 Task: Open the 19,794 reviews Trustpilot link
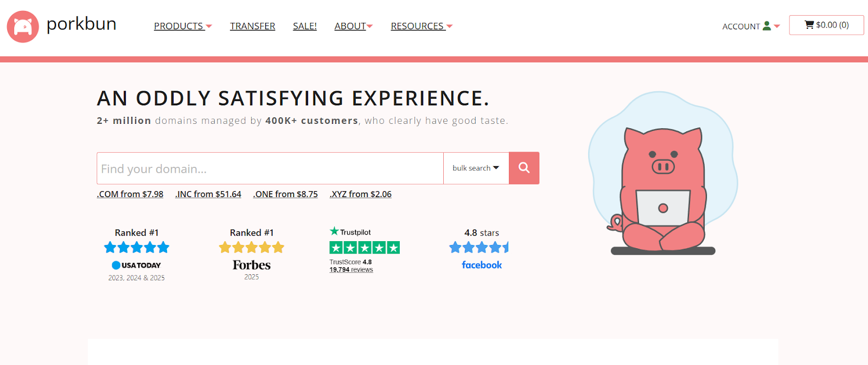[351, 269]
